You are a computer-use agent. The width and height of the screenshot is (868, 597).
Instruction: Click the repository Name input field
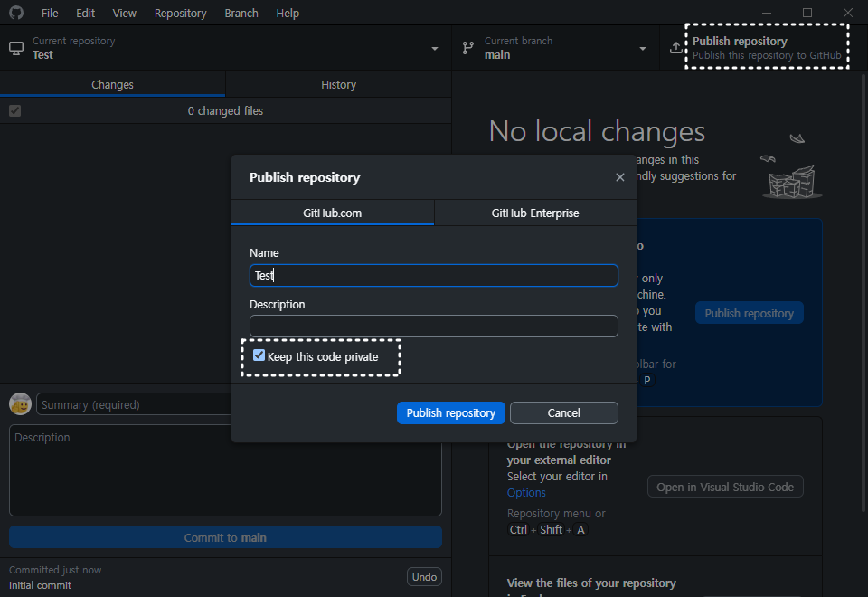pyautogui.click(x=433, y=275)
